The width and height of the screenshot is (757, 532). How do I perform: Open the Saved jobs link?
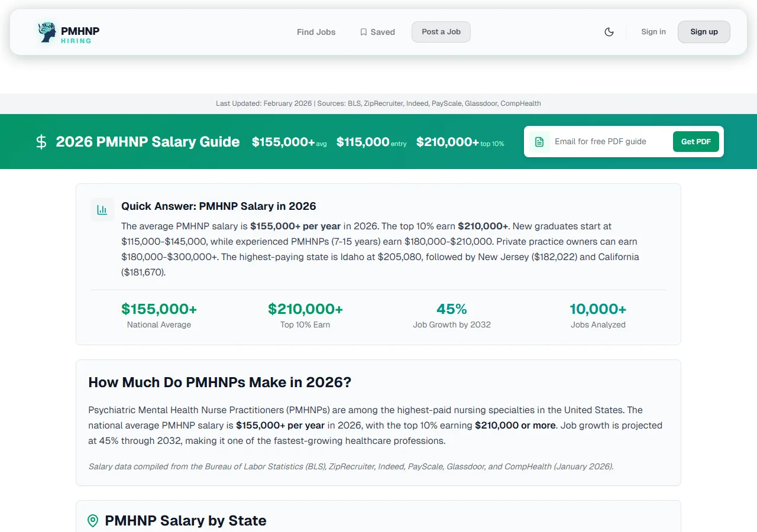click(x=377, y=32)
